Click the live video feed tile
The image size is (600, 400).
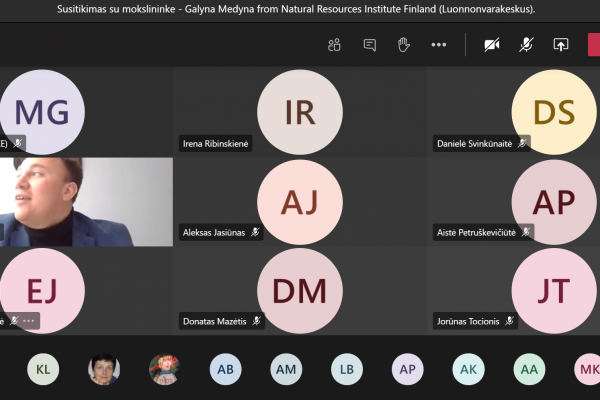(x=86, y=202)
